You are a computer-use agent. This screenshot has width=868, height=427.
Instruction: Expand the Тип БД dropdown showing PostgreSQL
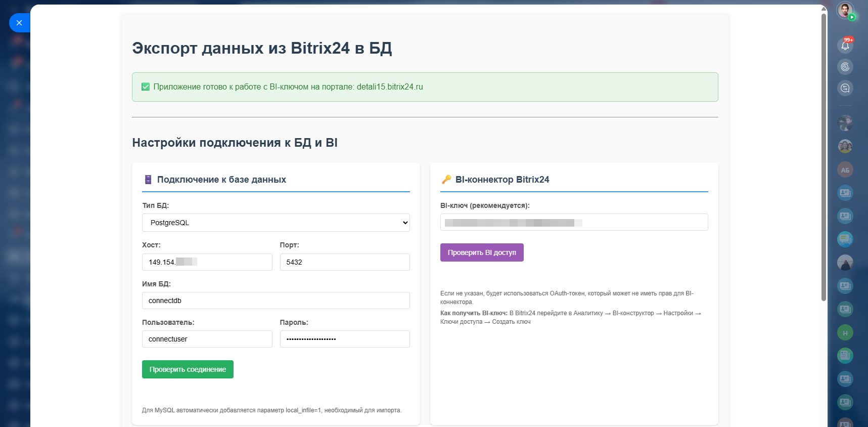point(276,223)
